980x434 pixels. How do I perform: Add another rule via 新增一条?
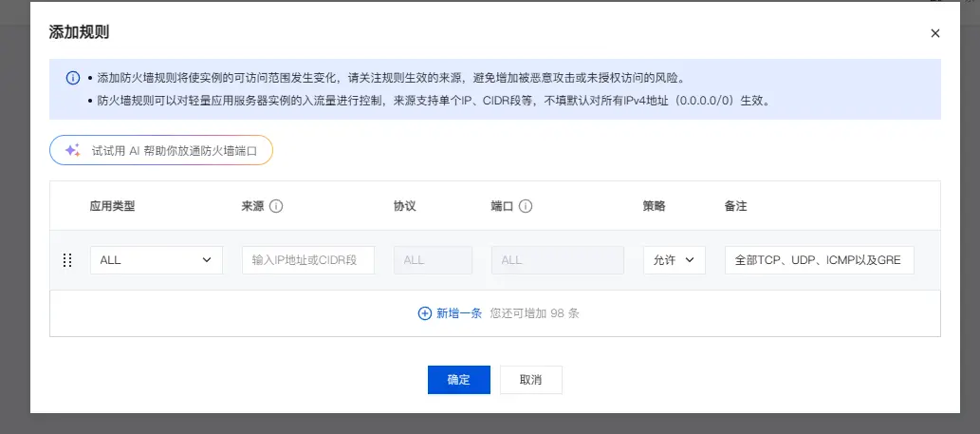point(459,313)
